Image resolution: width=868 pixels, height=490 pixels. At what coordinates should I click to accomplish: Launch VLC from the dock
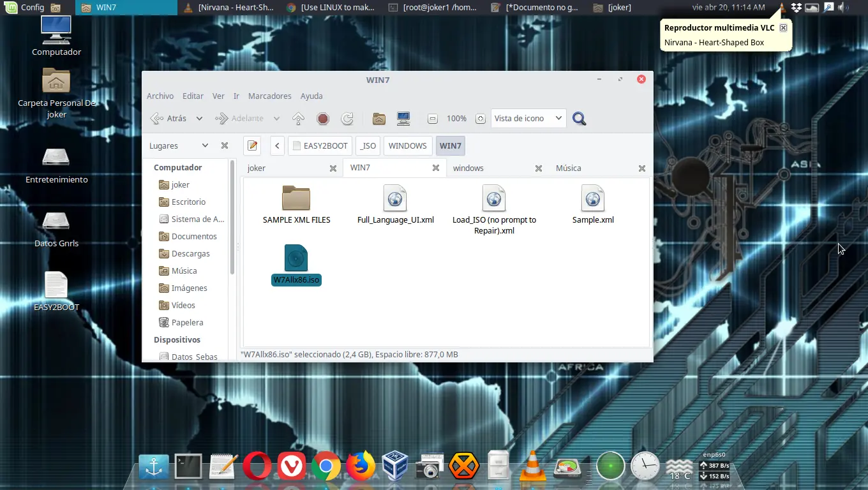(532, 466)
